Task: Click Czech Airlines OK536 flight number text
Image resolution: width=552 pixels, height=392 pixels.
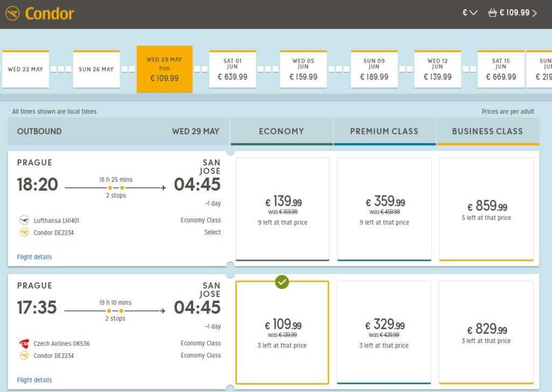Action: [x=61, y=343]
